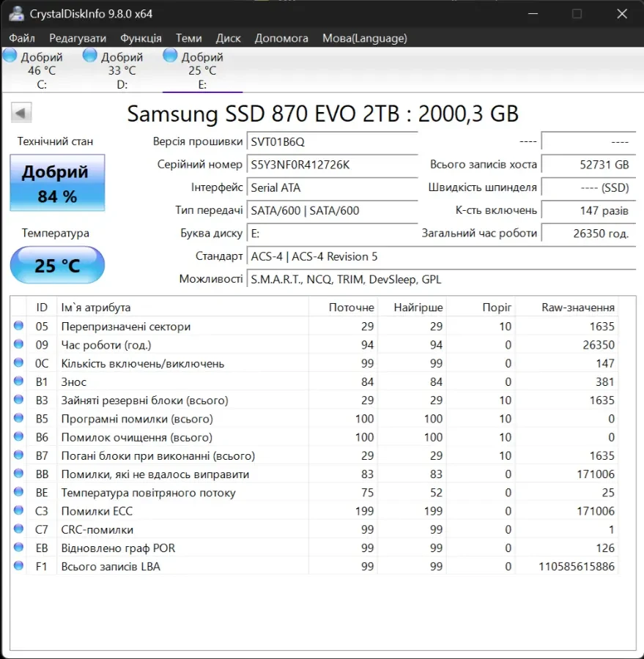Open the Теми menu
The height and width of the screenshot is (659, 644).
pos(188,38)
